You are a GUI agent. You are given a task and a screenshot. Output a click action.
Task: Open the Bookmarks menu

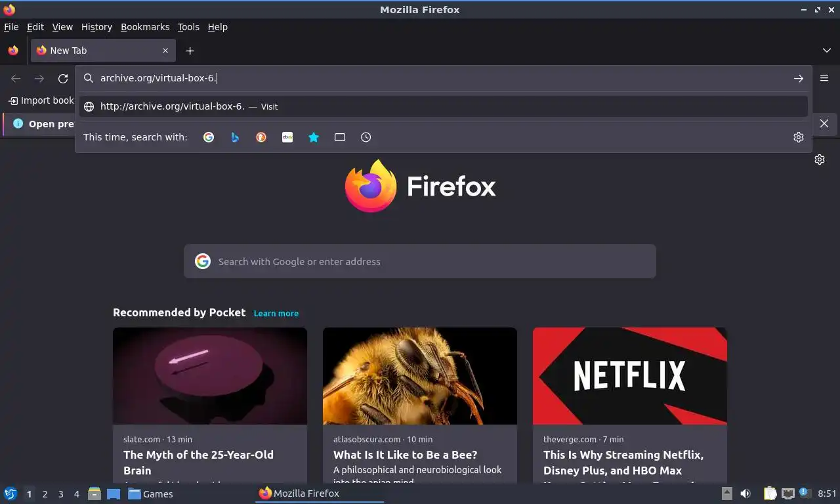coord(145,27)
